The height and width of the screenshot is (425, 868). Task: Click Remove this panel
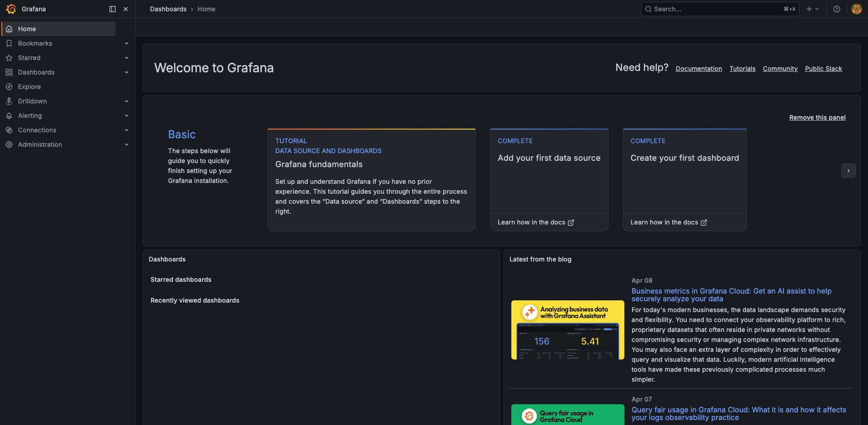[817, 117]
